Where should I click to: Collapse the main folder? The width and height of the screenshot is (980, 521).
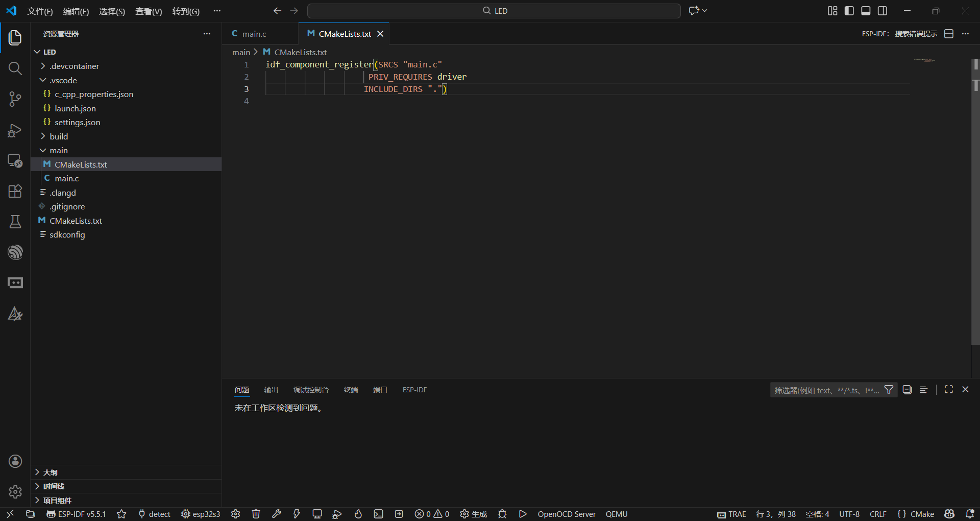tap(126, 150)
